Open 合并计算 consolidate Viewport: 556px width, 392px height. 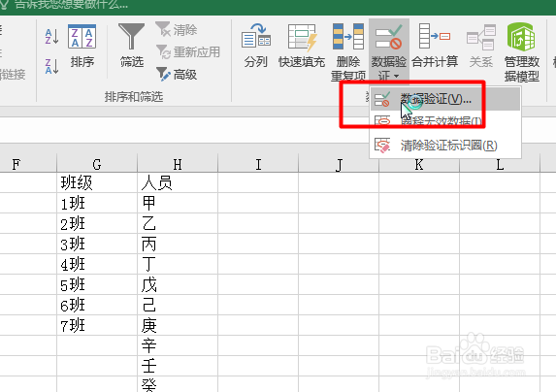(435, 46)
